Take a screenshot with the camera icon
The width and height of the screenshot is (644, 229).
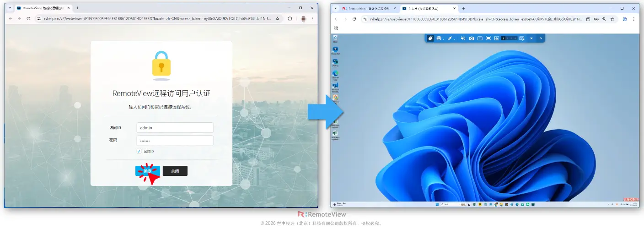pos(472,38)
